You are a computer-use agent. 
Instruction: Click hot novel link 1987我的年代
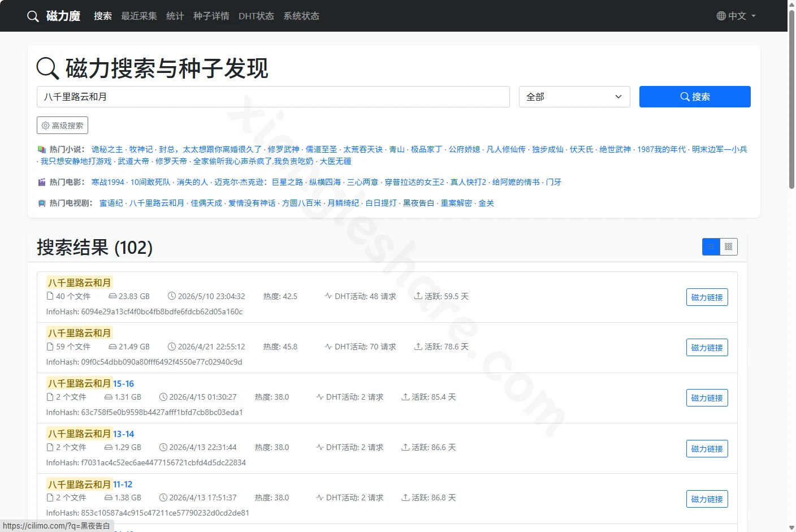click(661, 149)
